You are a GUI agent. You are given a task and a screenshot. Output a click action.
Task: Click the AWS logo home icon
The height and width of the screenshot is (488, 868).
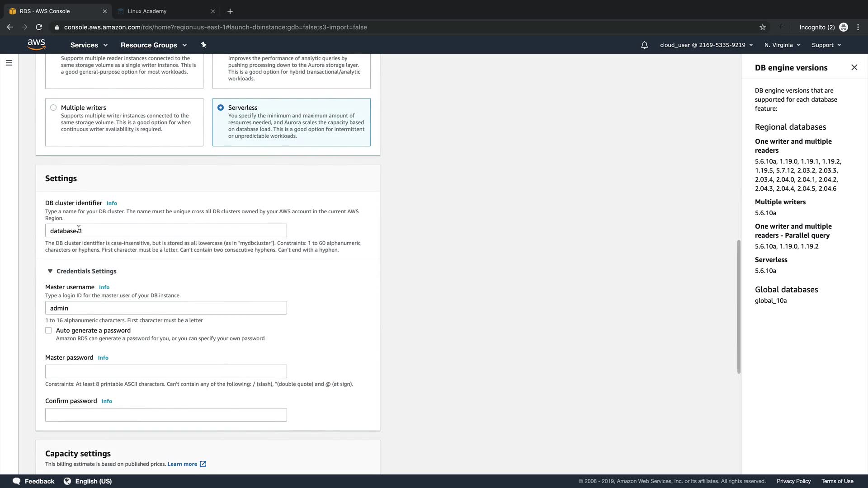click(x=36, y=44)
